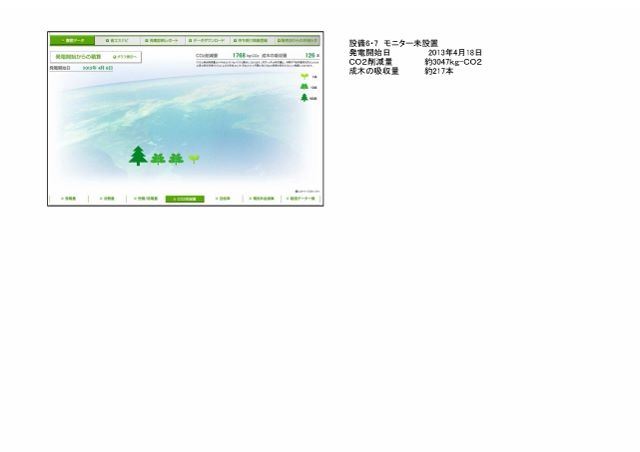Click the second medium tree next to sprout
Image resolution: width=640 pixels, height=452 pixels.
(176, 158)
